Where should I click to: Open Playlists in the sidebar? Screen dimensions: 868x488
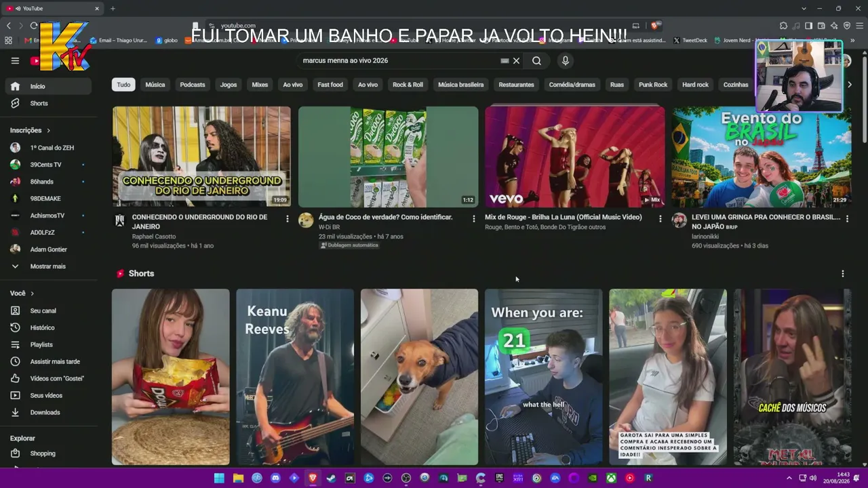(47, 344)
